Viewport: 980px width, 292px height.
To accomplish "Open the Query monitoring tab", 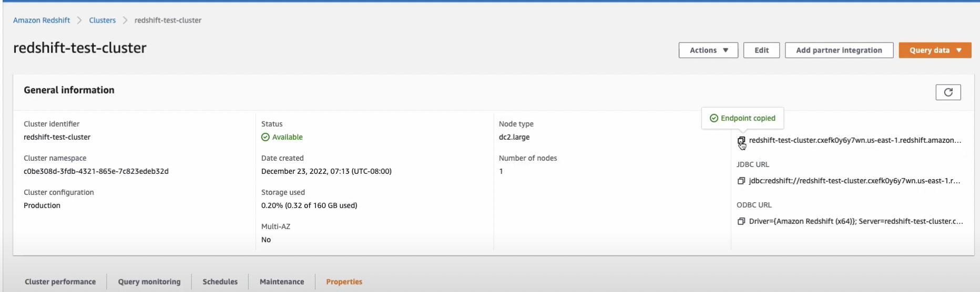I will 149,282.
